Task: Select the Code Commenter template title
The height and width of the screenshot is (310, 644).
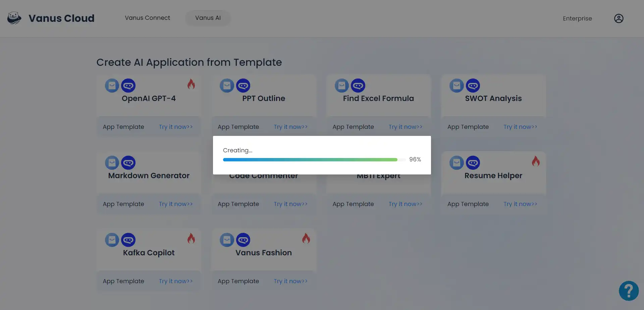Action: point(264,176)
